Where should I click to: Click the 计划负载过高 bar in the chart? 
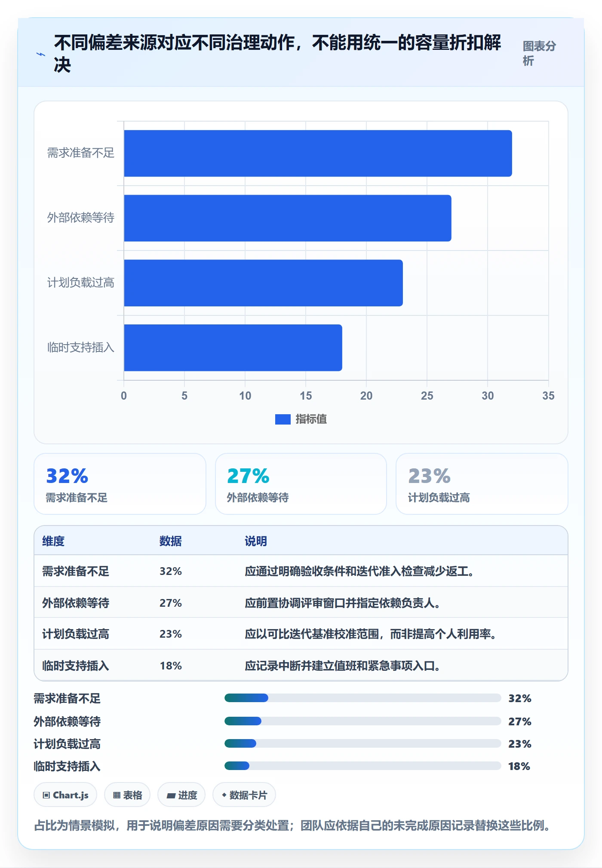(263, 283)
